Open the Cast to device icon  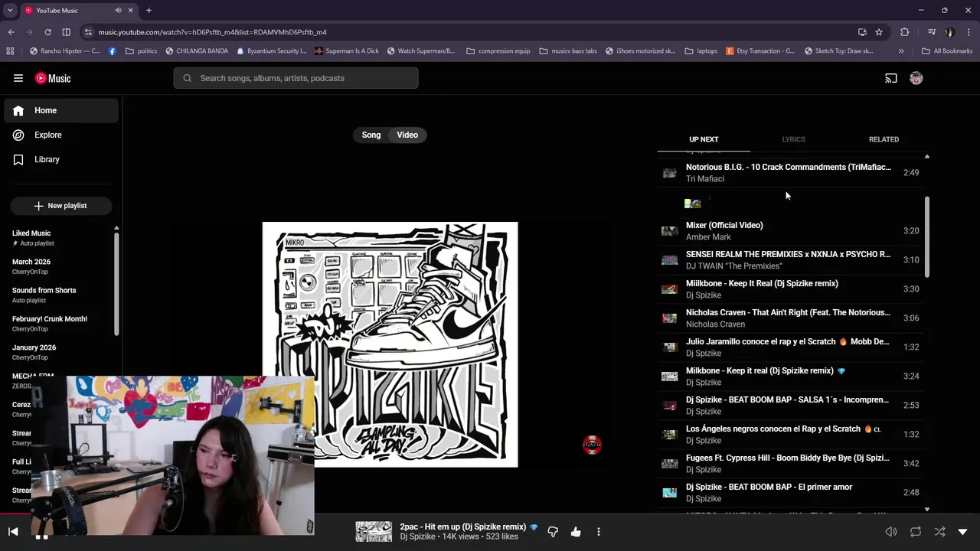coord(891,78)
